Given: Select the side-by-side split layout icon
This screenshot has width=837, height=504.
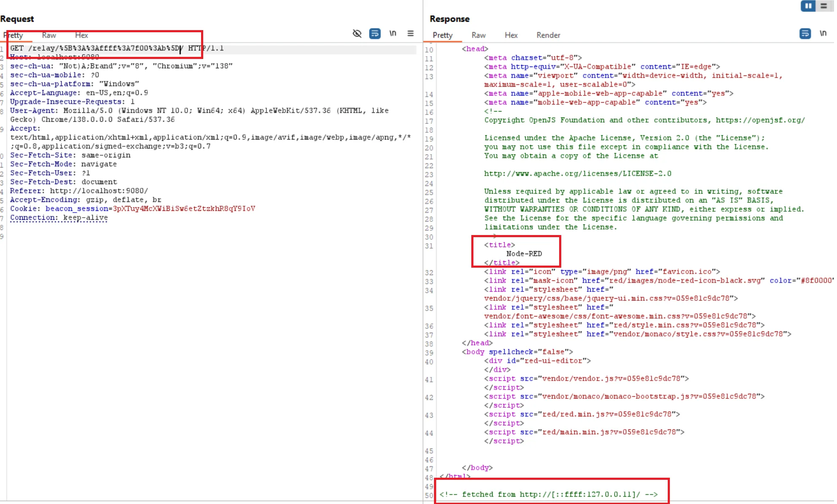Looking at the screenshot, I should tap(808, 6).
